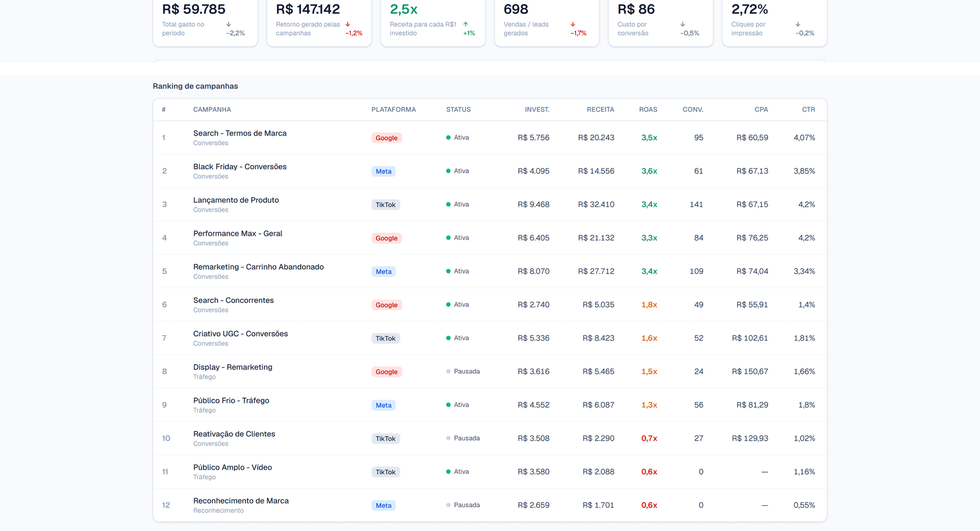Click the green Ativa status dot for Search - Termos de Marca
980x531 pixels.
click(448, 138)
